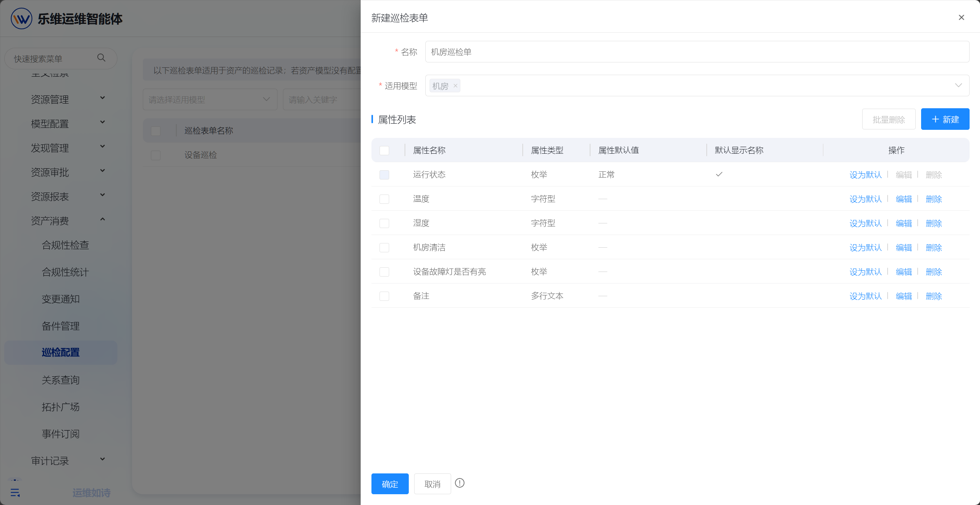Close the 新建巡检表单 drawer with the X icon
The width and height of the screenshot is (980, 505).
(x=961, y=17)
